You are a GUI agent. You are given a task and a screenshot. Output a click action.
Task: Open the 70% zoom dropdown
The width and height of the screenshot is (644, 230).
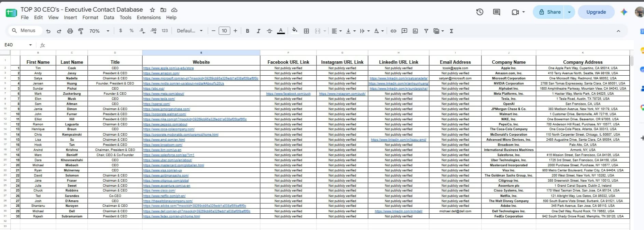(x=99, y=31)
